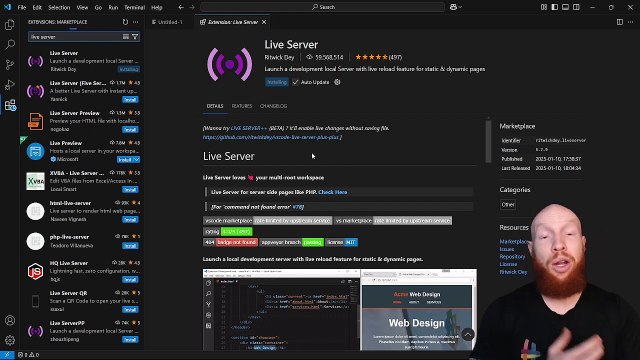The image size is (640, 360).
Task: Toggle the Auto Update checkbox
Action: (296, 82)
